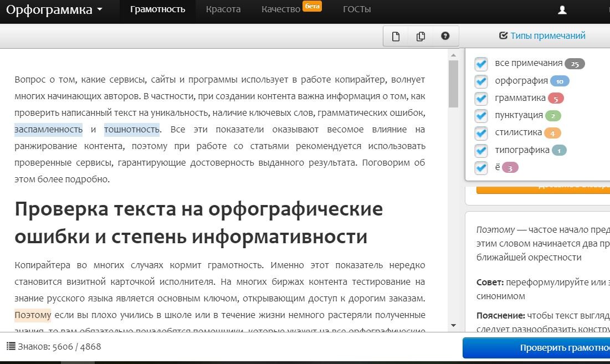Click the все примечания count badge 25
Image resolution: width=610 pixels, height=364 pixels.
point(575,64)
